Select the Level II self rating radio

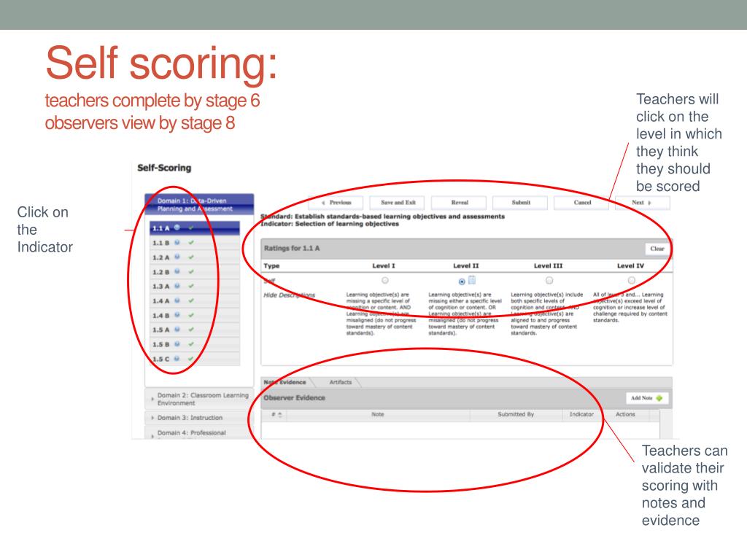pyautogui.click(x=462, y=281)
